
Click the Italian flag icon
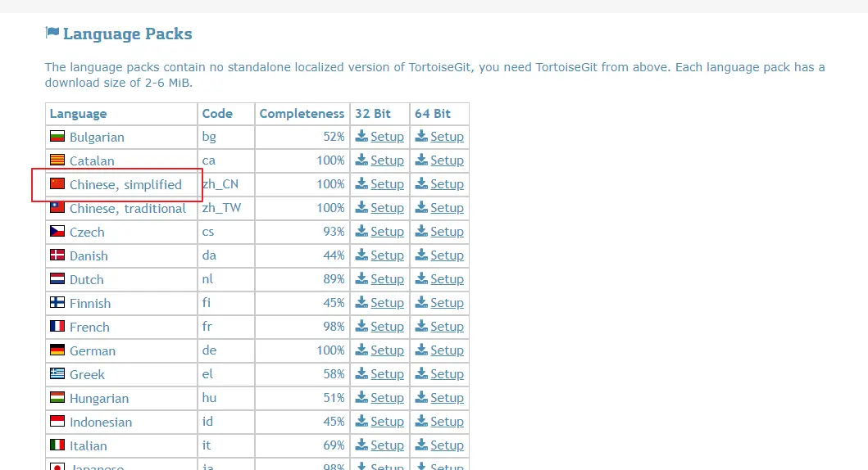pos(57,445)
